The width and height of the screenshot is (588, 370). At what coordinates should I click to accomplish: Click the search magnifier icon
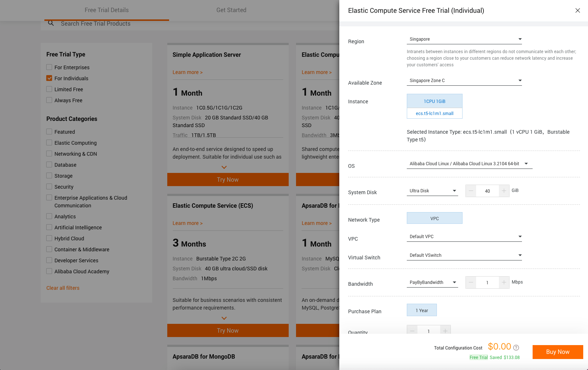point(51,23)
